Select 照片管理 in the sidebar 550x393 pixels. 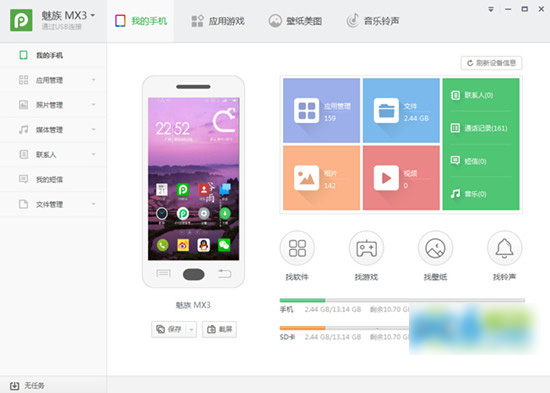tap(53, 105)
